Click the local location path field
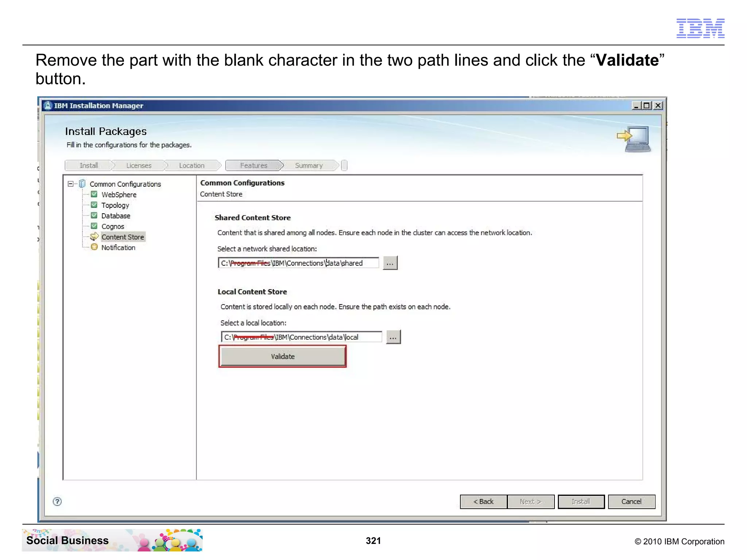The height and width of the screenshot is (560, 747). click(x=301, y=337)
